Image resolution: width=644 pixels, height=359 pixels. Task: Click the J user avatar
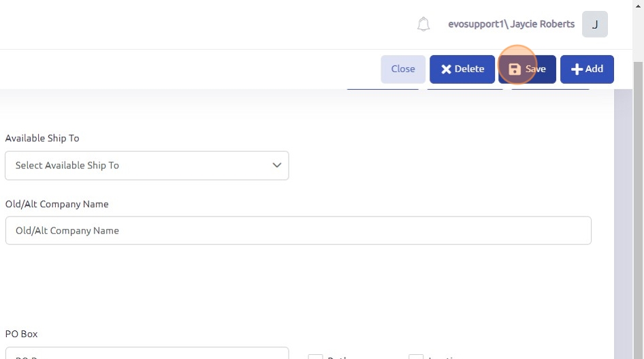[x=594, y=25]
